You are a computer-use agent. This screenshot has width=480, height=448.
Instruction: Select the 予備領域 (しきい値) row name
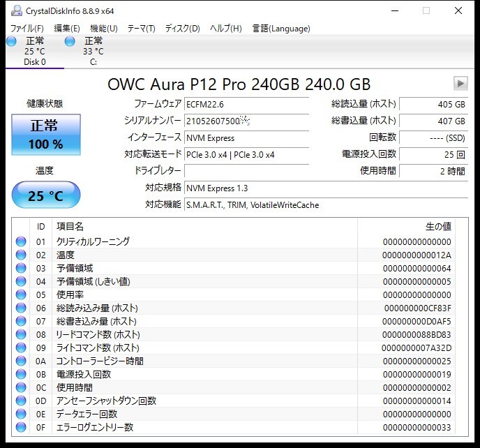tap(93, 281)
